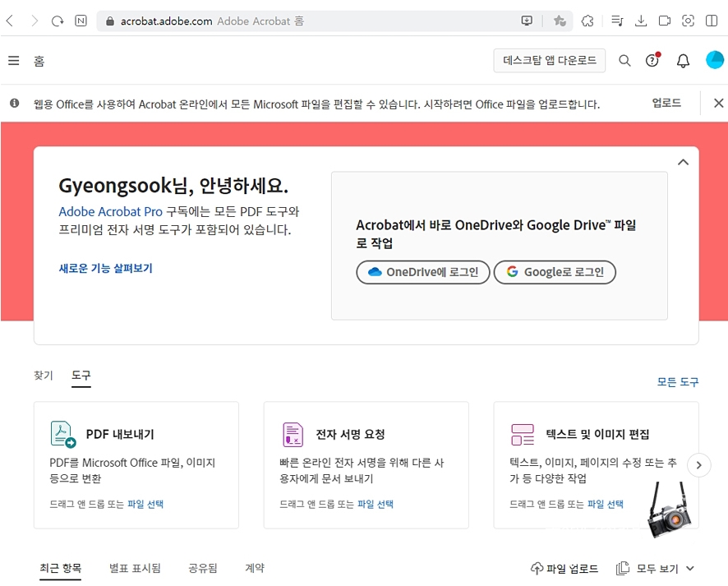The width and height of the screenshot is (728, 586).
Task: Open the help question mark icon
Action: click(x=652, y=60)
